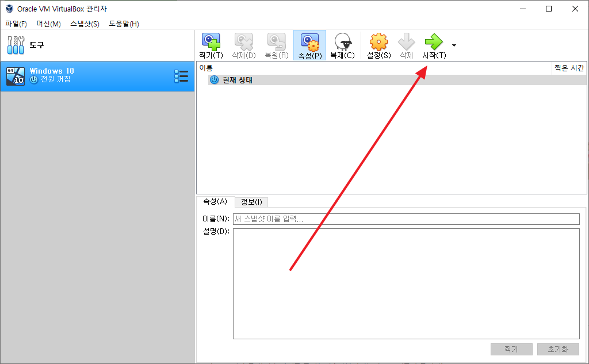Viewport: 589px width, 364px height.
Task: Close the VirtualBox Manager window
Action: click(575, 9)
